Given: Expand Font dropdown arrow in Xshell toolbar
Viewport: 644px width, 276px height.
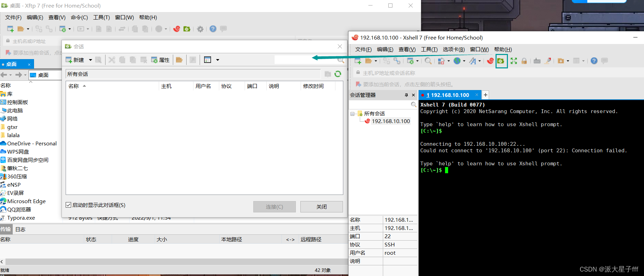Looking at the screenshot, I should point(479,61).
